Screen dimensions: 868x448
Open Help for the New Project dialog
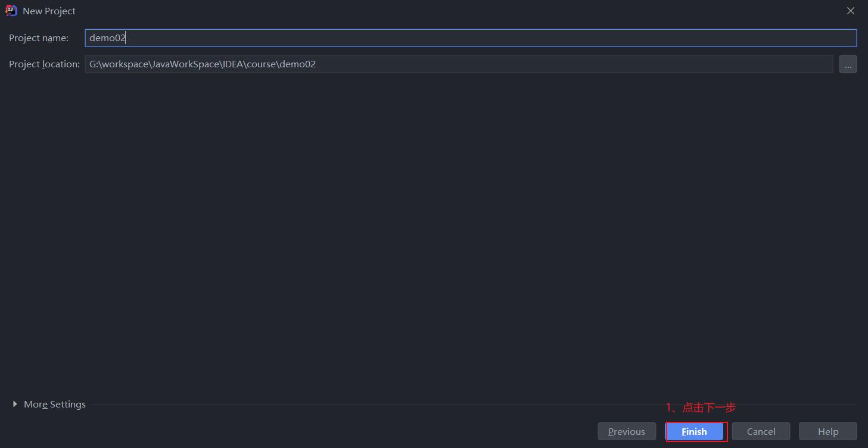pos(827,432)
